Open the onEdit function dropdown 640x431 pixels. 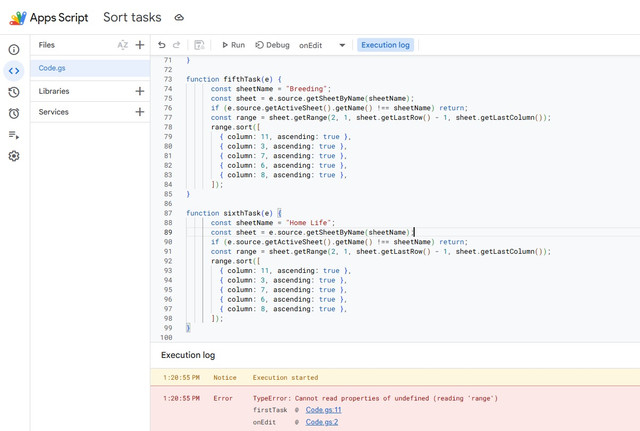click(322, 45)
